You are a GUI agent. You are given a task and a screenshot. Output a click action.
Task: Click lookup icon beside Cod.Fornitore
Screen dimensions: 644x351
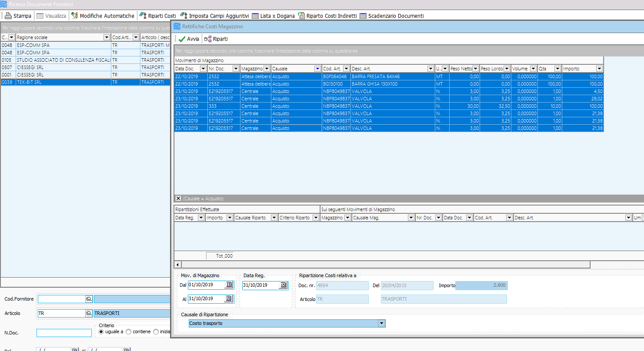tap(89, 299)
